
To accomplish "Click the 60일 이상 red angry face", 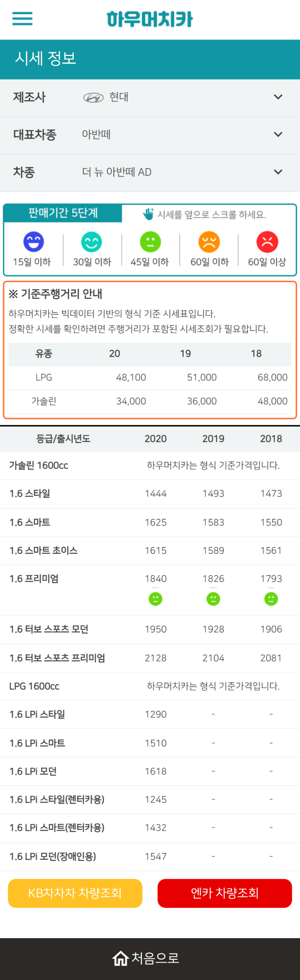I will click(267, 242).
